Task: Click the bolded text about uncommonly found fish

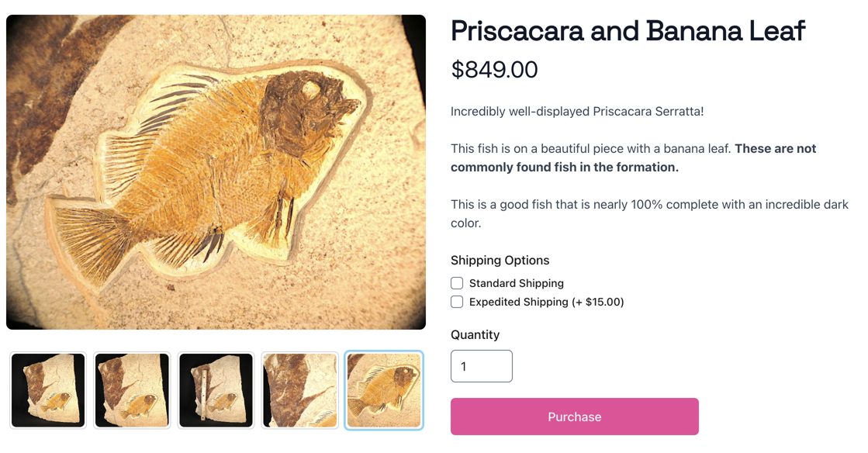Action: pos(632,157)
